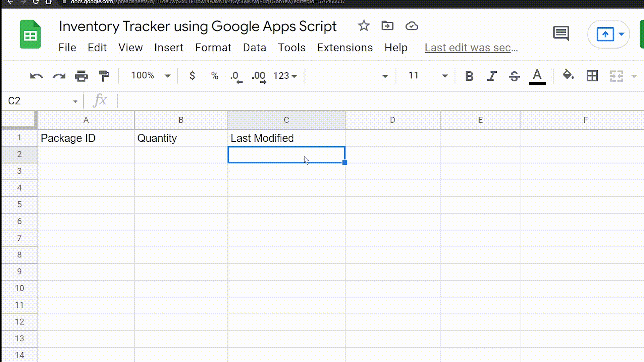Click Last edit was sec... link

(471, 47)
